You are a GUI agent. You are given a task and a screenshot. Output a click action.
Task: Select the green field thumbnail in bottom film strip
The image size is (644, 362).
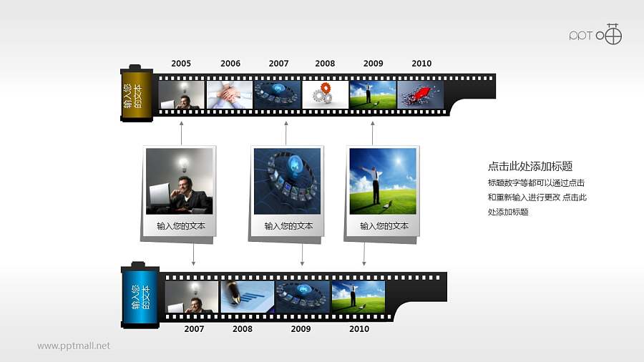pyautogui.click(x=358, y=296)
